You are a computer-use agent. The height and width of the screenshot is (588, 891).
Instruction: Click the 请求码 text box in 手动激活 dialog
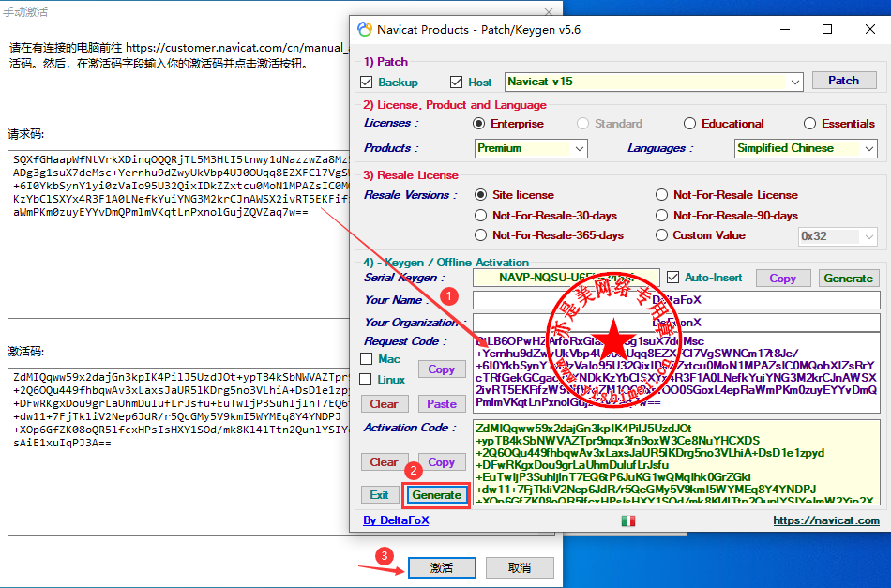pyautogui.click(x=178, y=234)
